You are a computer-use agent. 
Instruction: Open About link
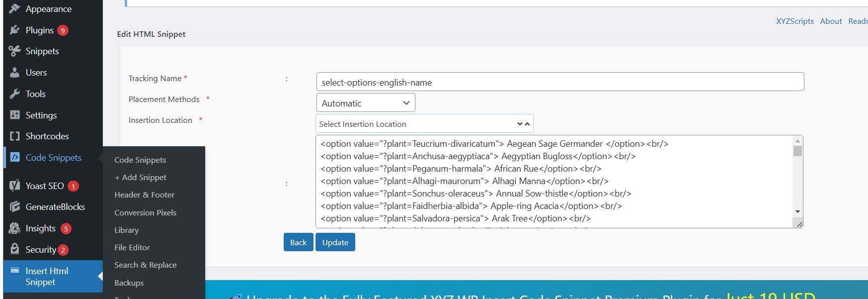pyautogui.click(x=831, y=21)
